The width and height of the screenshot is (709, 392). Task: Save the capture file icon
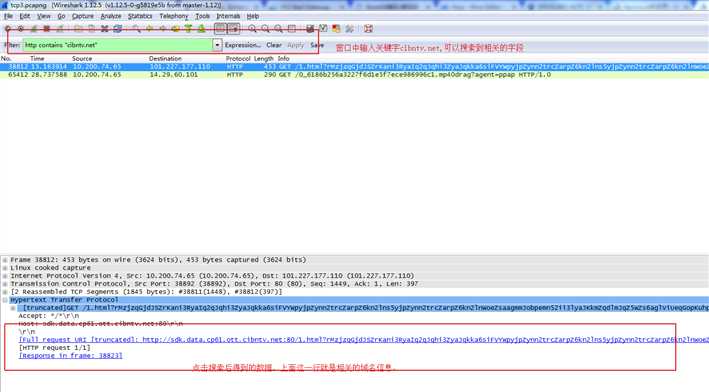[91, 28]
